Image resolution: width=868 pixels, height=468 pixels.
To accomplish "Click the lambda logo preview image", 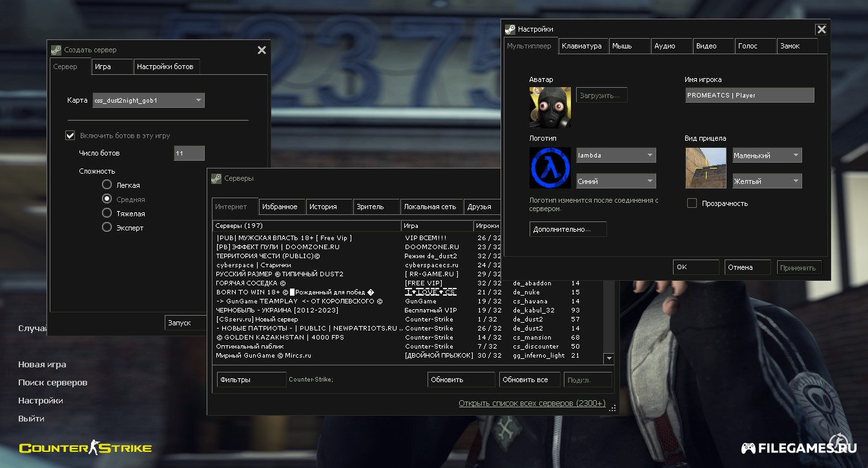I will click(550, 168).
